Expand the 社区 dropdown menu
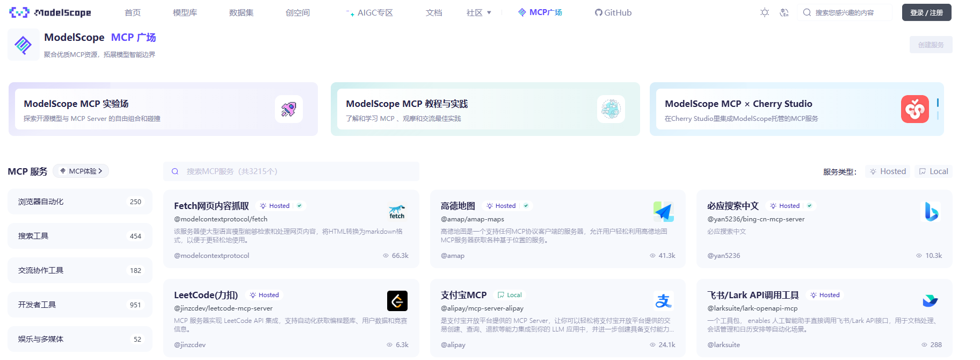Screen dimensions: 980x360 coord(479,12)
